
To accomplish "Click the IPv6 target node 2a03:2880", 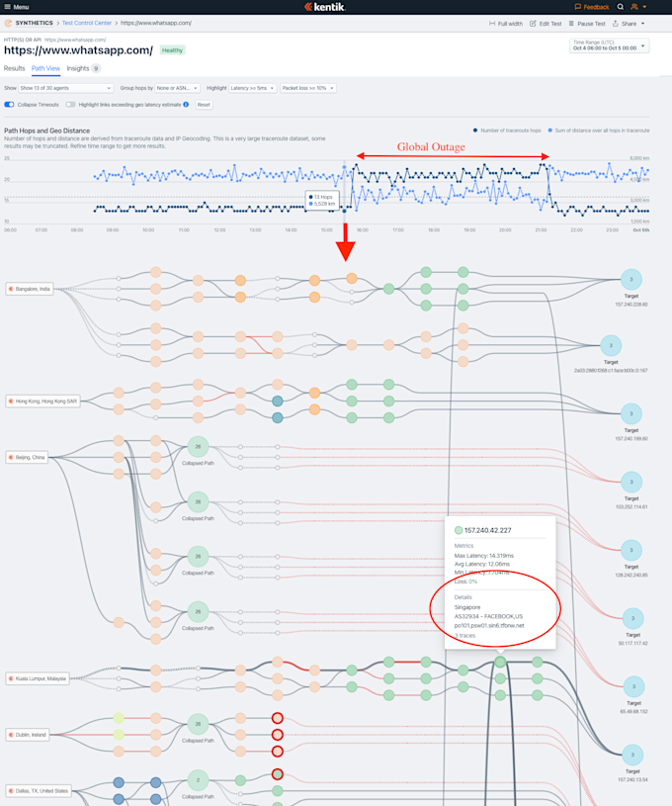I will (x=611, y=345).
